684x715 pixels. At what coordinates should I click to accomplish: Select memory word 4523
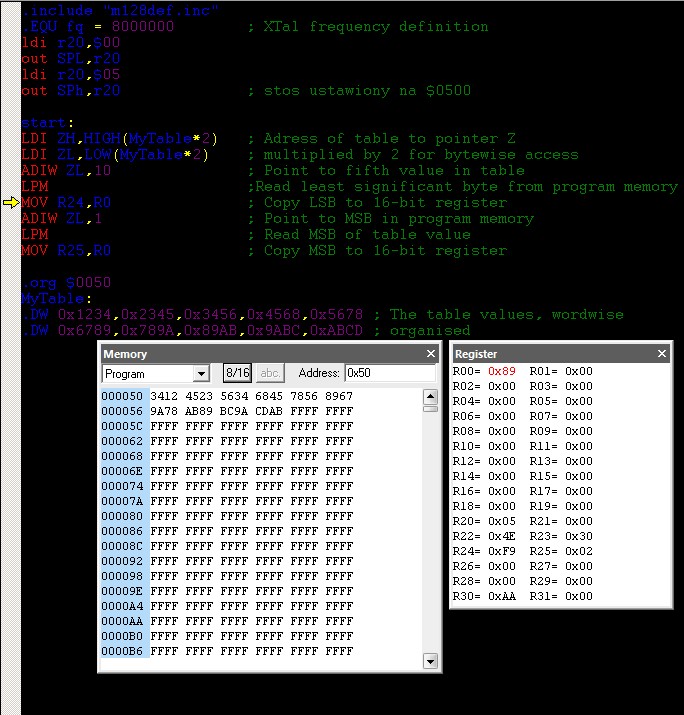coord(199,396)
